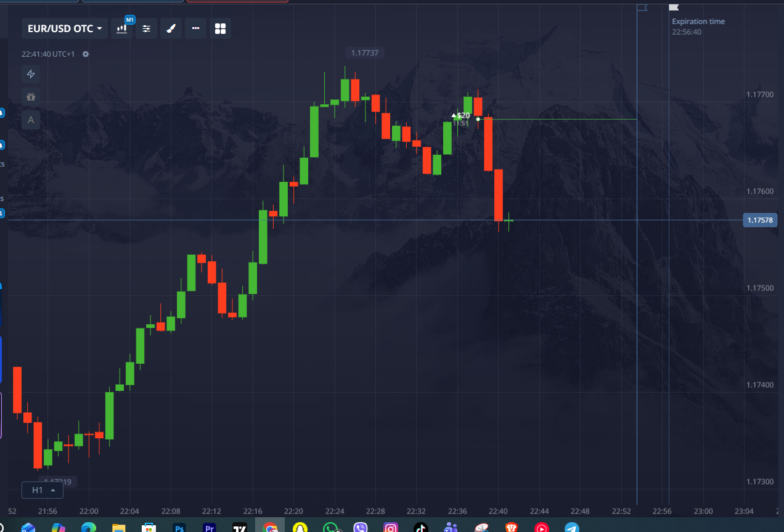The height and width of the screenshot is (532, 784).
Task: Click the 1.17500 price axis label
Action: tap(759, 289)
